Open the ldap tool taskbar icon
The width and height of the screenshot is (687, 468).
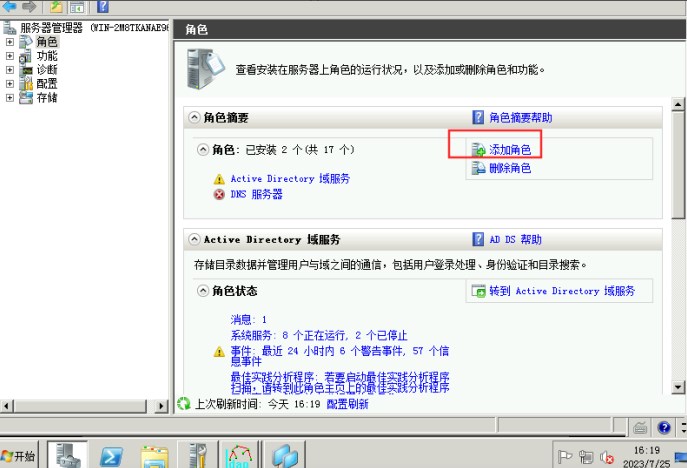pos(240,457)
